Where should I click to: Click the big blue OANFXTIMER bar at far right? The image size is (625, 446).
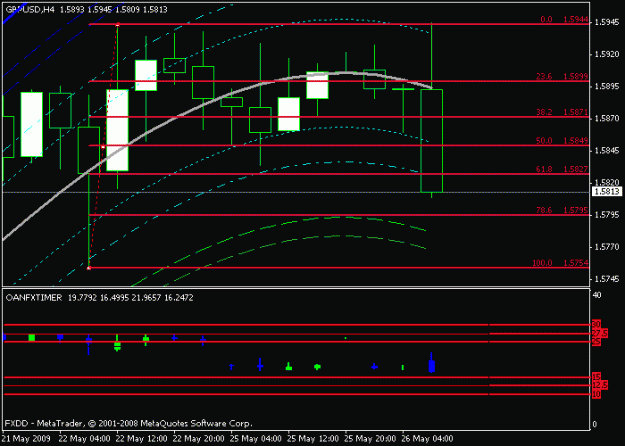point(432,365)
